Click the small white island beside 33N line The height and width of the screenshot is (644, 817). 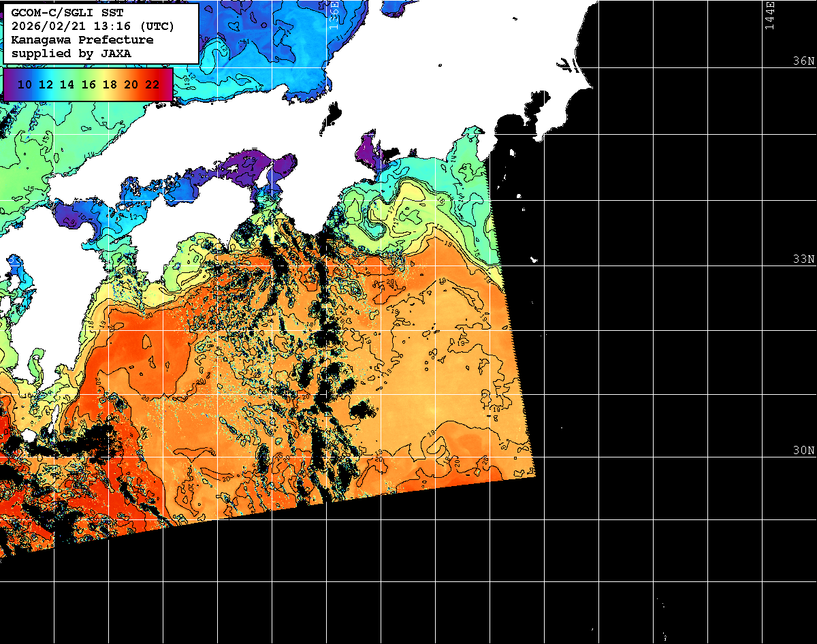coord(534,260)
